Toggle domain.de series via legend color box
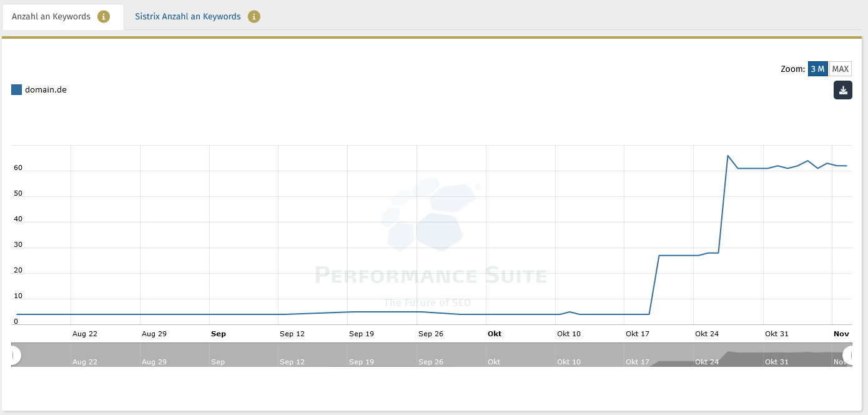 tap(17, 89)
